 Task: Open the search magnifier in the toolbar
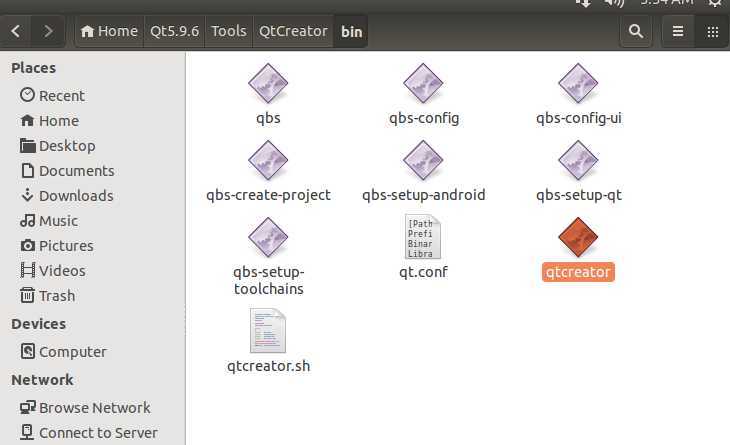tap(635, 31)
